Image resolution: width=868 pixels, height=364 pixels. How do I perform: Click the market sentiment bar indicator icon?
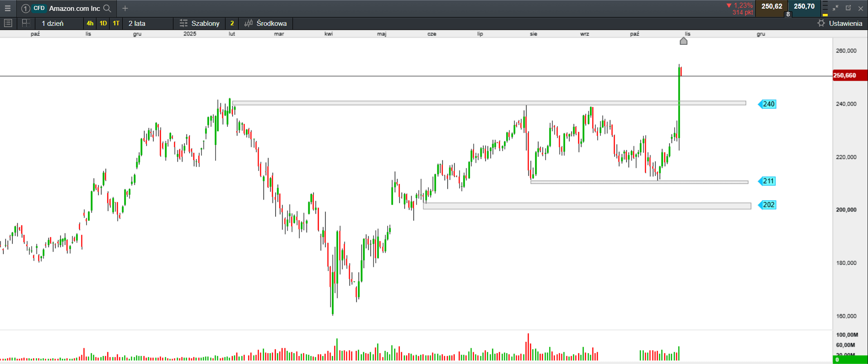[825, 9]
